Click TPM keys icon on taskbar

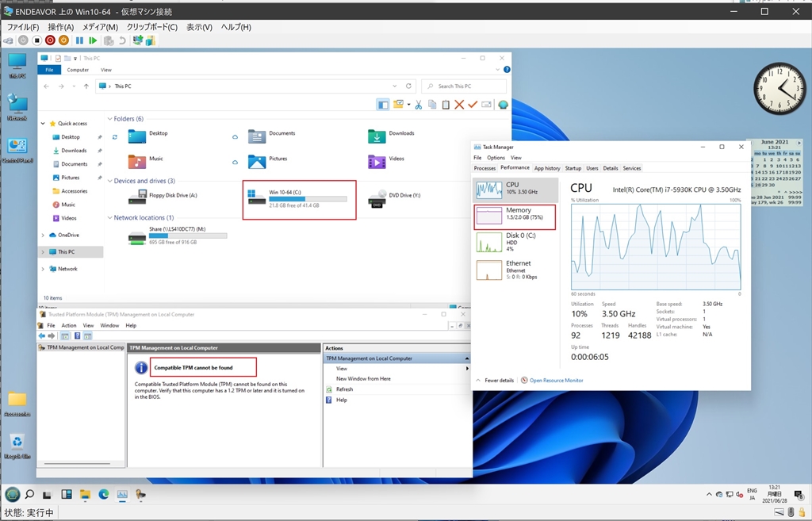tap(140, 495)
